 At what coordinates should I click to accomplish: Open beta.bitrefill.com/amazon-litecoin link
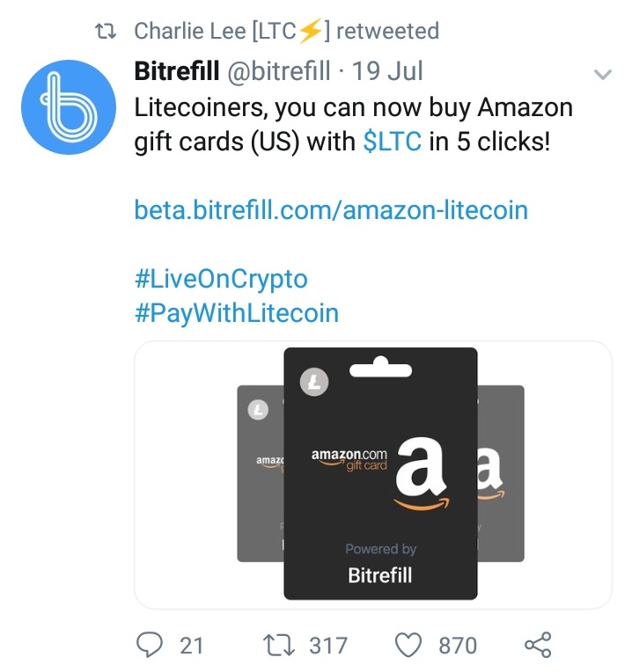click(331, 210)
